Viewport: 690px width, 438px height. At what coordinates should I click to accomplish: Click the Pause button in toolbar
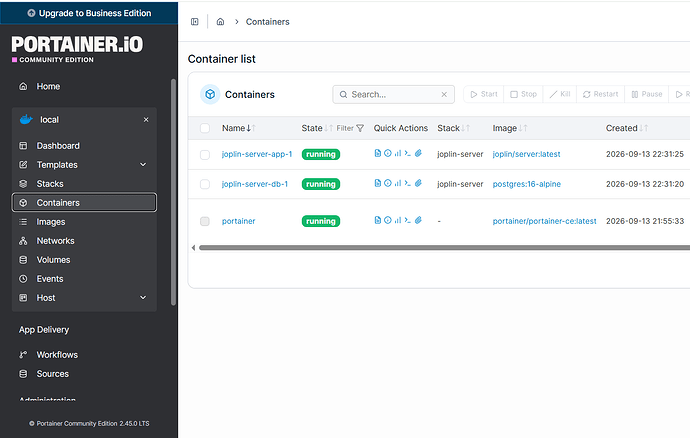pyautogui.click(x=646, y=94)
